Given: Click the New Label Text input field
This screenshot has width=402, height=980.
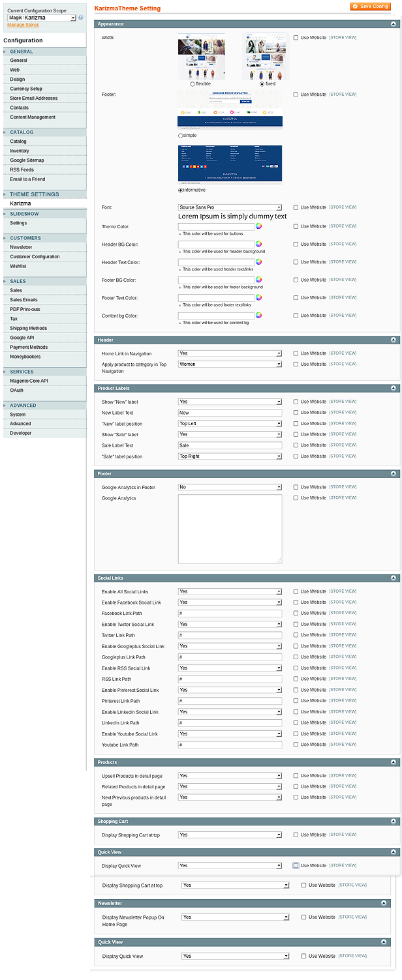Looking at the screenshot, I should tap(230, 413).
